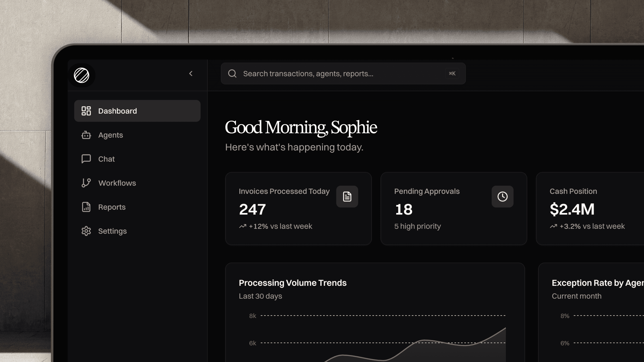The height and width of the screenshot is (362, 644).
Task: Collapse the sidebar with the chevron
Action: point(191,73)
